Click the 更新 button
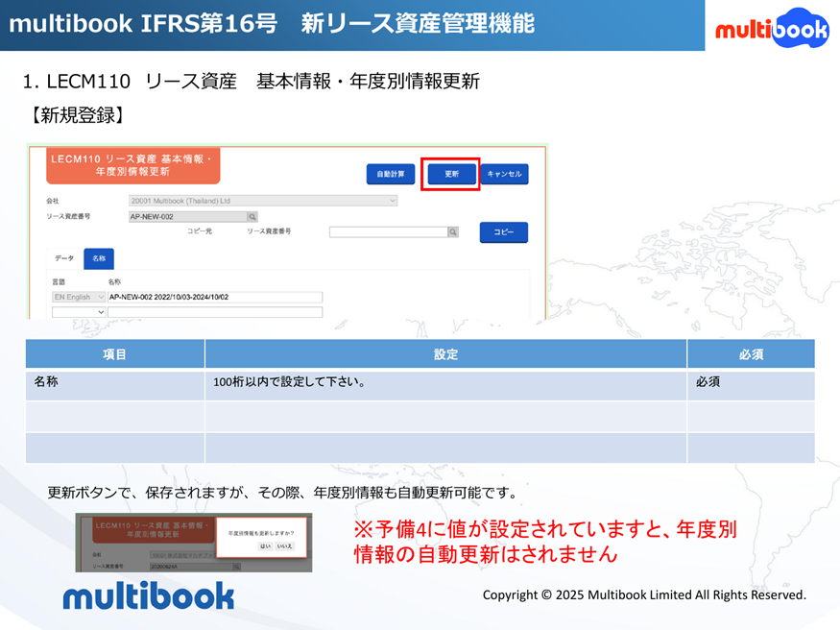The image size is (840, 630). (x=451, y=174)
